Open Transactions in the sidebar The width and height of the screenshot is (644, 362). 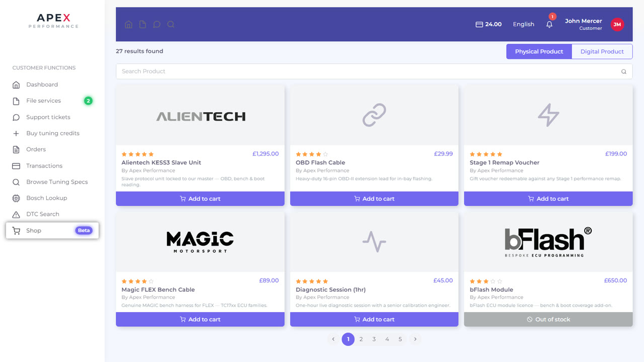click(x=52, y=165)
